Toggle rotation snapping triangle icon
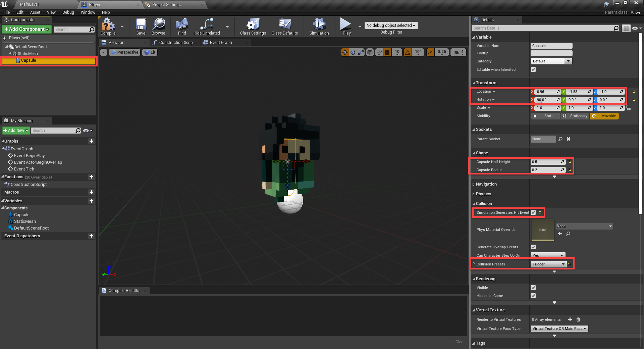This screenshot has height=349, width=644. click(x=408, y=52)
